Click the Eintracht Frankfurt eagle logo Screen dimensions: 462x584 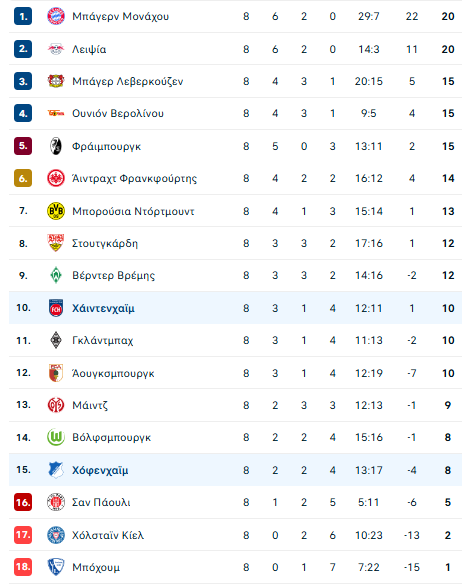[56, 178]
